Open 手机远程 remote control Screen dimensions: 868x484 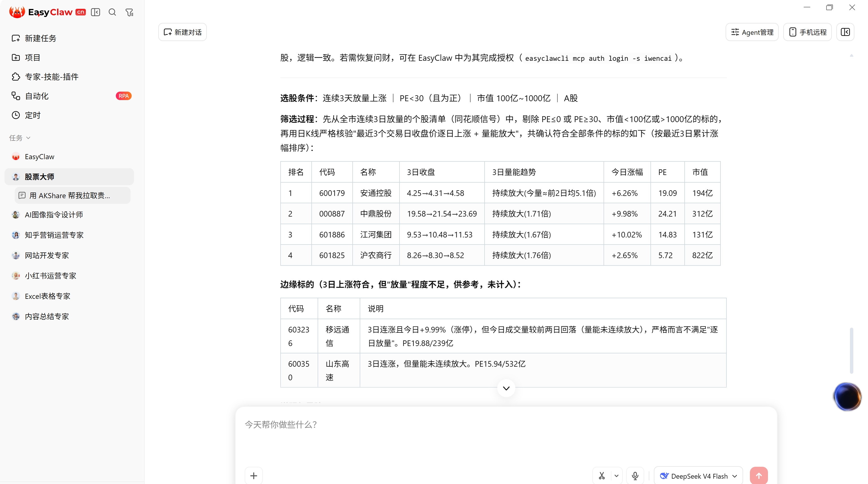(807, 32)
